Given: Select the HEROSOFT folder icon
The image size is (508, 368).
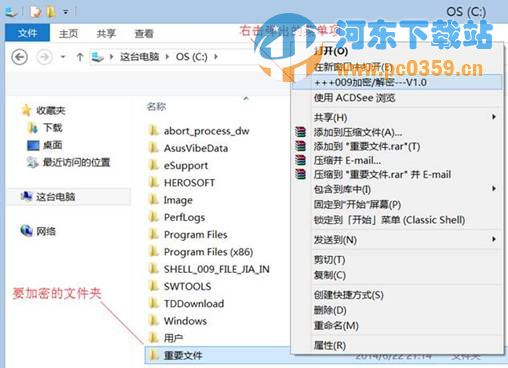Looking at the screenshot, I should 153,183.
